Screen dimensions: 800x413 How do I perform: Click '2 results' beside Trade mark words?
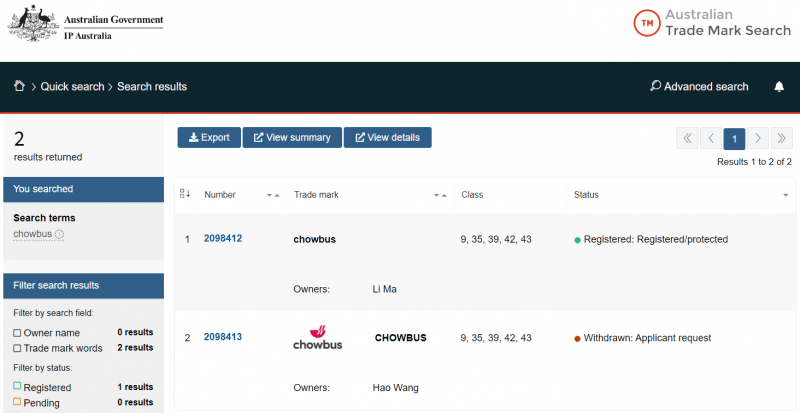click(x=135, y=348)
